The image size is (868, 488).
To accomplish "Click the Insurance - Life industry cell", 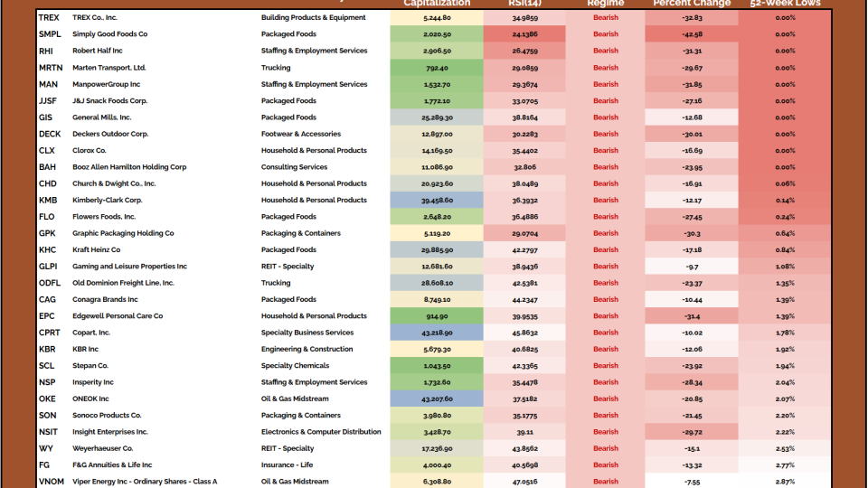I will click(290, 465).
